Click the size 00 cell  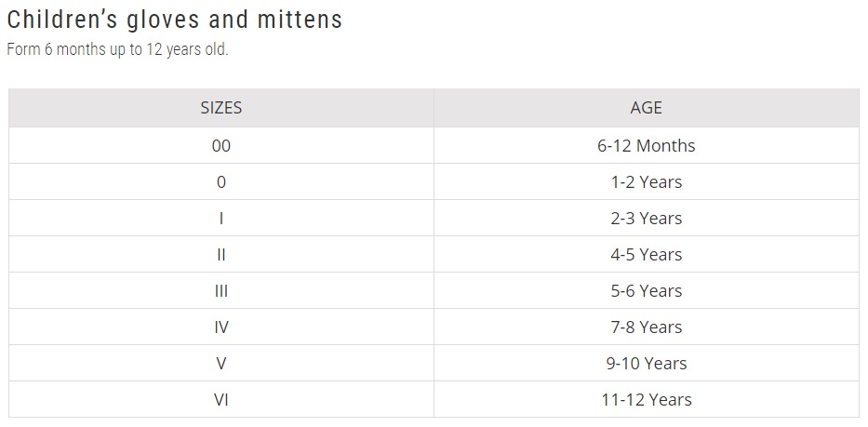pos(220,146)
